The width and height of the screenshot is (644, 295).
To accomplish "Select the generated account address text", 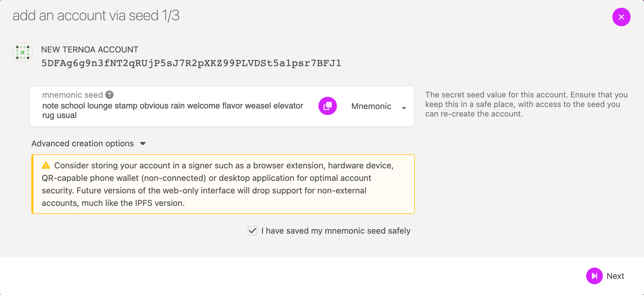I will [191, 63].
